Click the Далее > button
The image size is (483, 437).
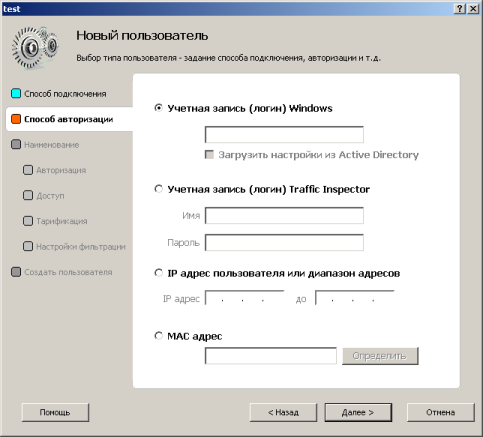coord(358,413)
